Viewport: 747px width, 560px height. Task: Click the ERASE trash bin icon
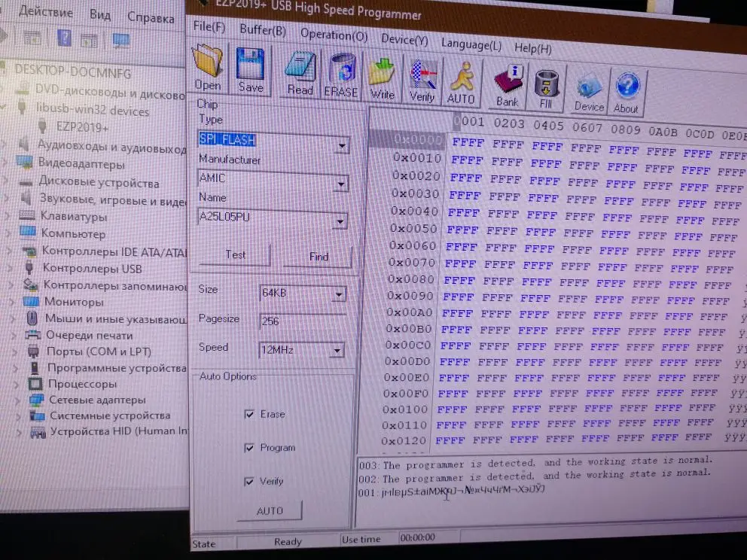(343, 69)
